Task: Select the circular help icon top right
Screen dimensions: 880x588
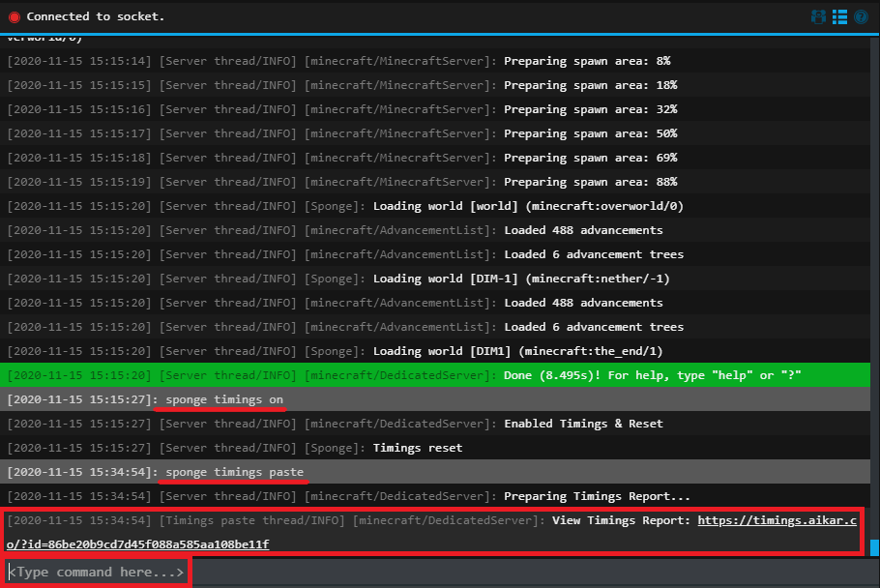Action: click(x=861, y=16)
